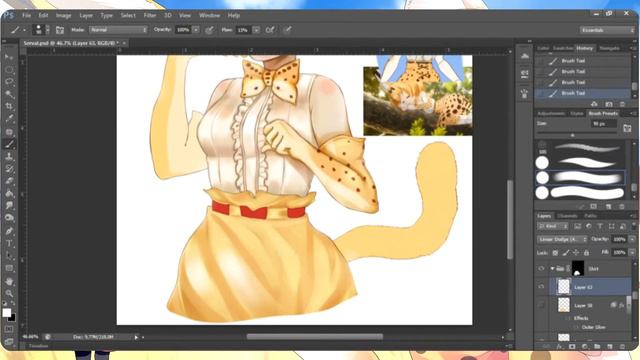Select the Elliptical Marquee tool
This screenshot has width=640, height=360.
click(x=9, y=70)
